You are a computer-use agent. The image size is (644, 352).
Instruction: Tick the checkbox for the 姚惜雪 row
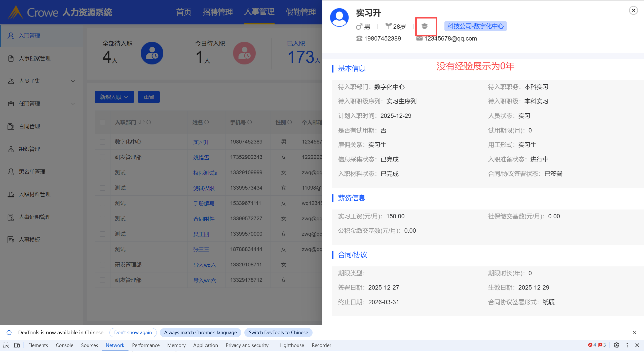(x=102, y=157)
